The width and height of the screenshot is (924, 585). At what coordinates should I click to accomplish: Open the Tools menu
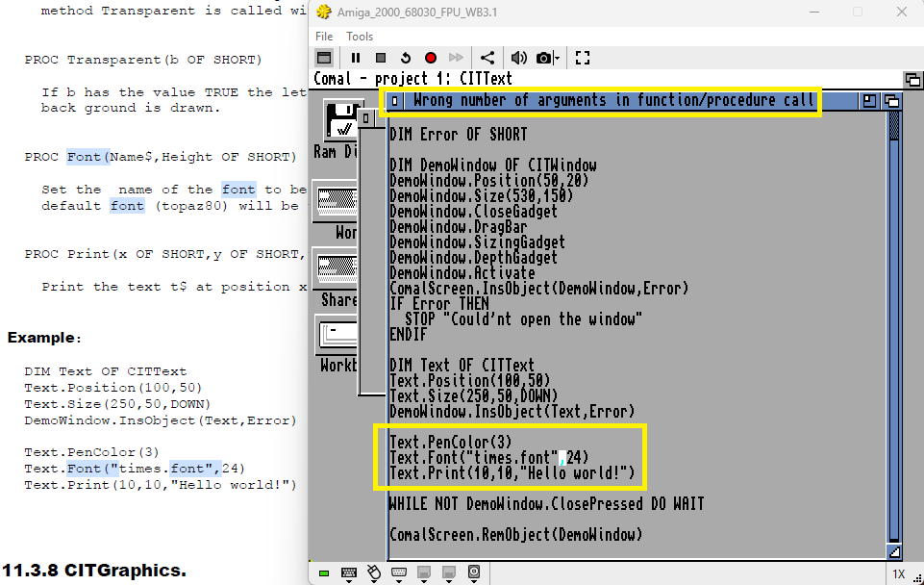point(360,37)
